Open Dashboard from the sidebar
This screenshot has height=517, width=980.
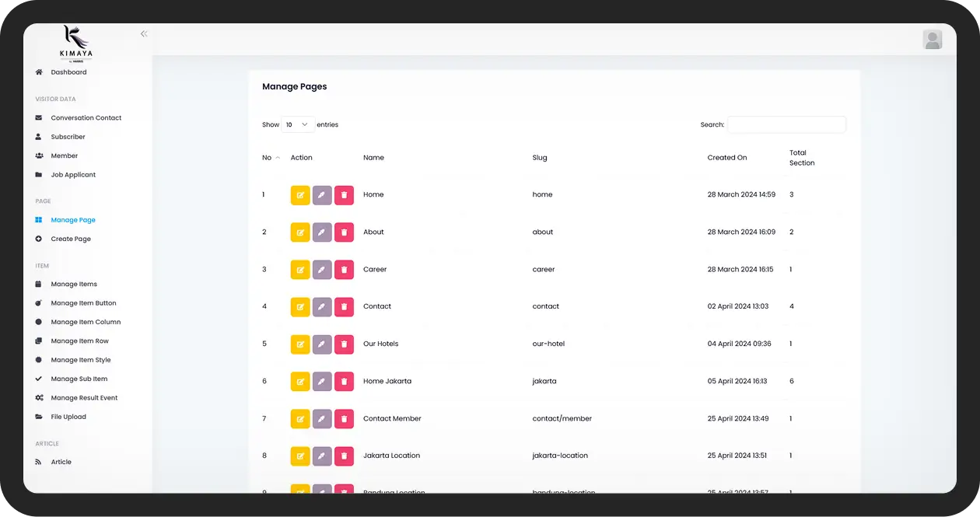[x=68, y=72]
